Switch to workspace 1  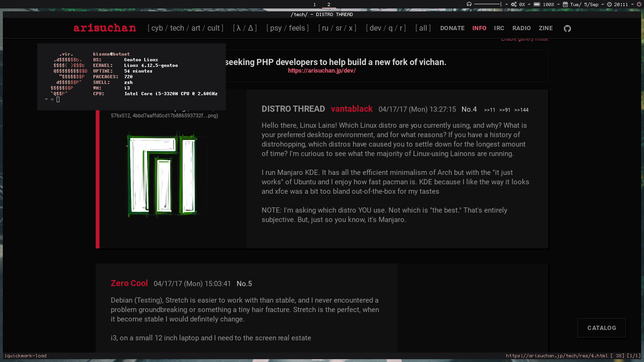click(314, 4)
